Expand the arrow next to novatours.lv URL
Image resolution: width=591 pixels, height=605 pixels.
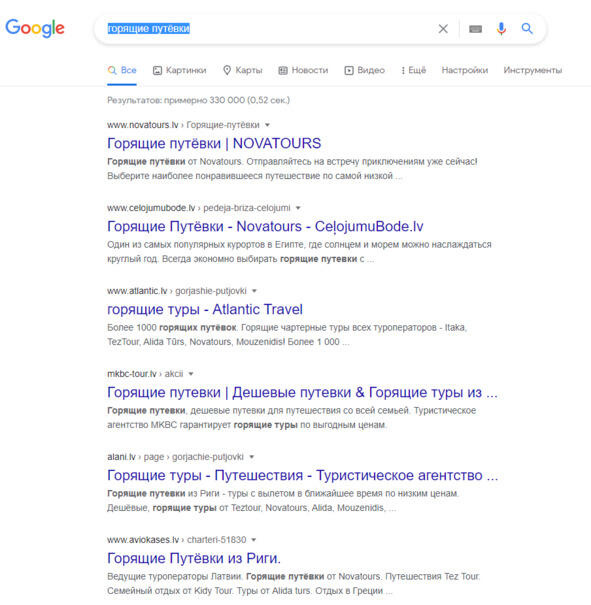267,125
